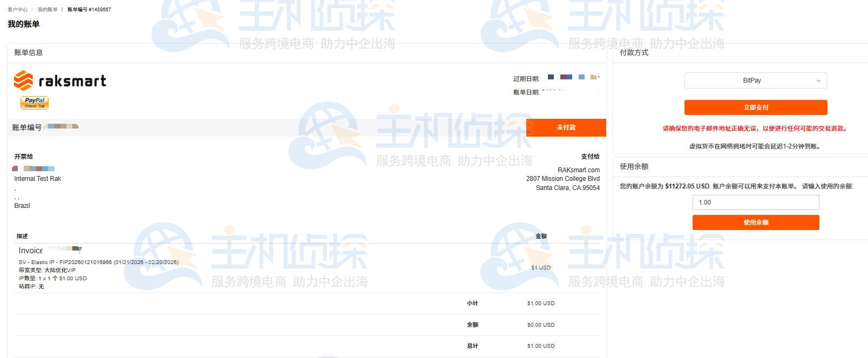
Task: Click the 使用余额 panel header
Action: (x=634, y=166)
